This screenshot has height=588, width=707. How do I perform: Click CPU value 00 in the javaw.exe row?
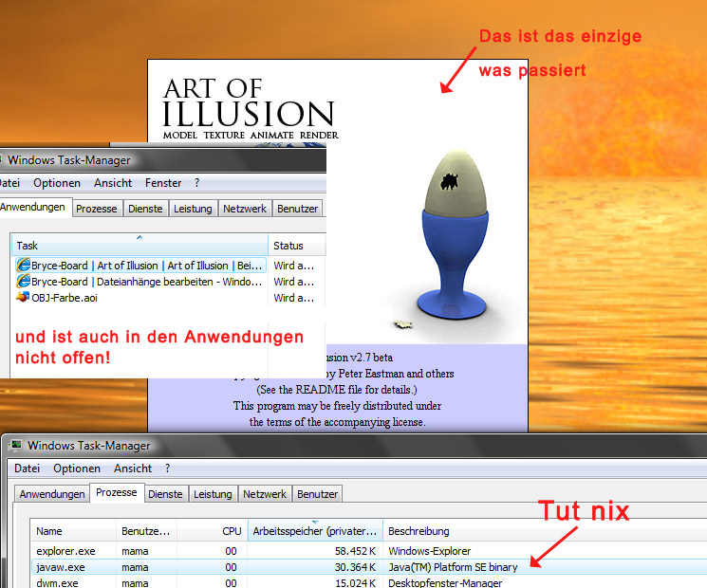[x=231, y=567]
